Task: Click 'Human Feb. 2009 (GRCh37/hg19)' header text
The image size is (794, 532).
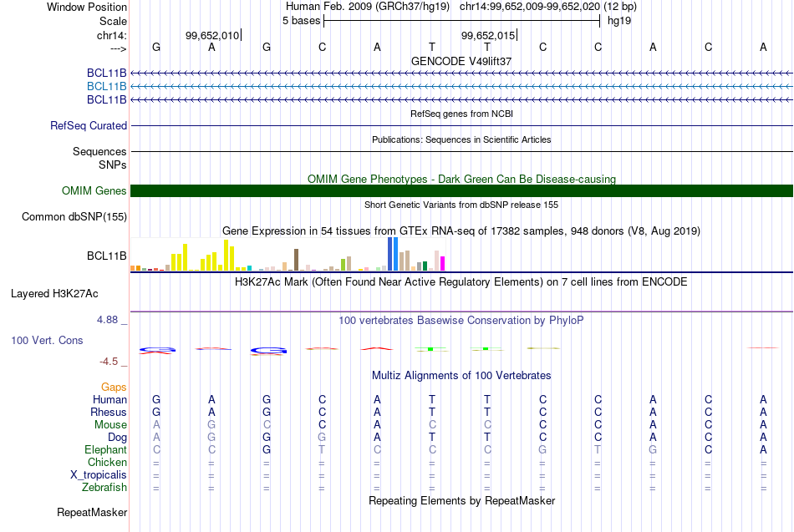Action: [368, 7]
